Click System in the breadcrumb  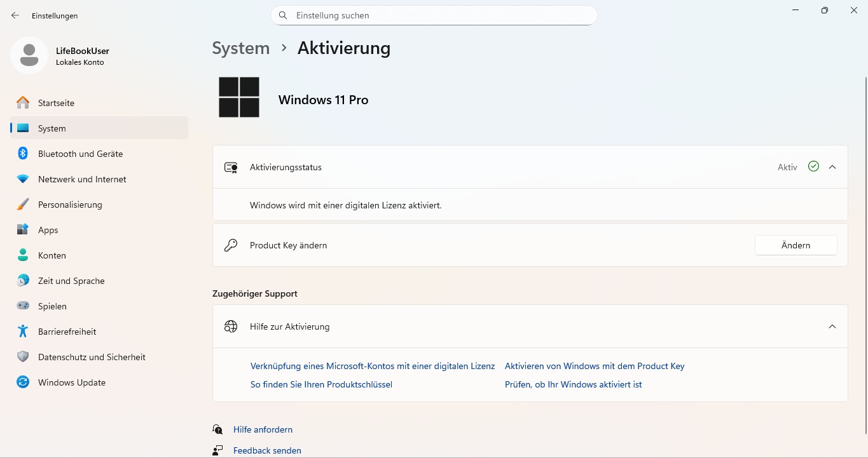pos(240,48)
